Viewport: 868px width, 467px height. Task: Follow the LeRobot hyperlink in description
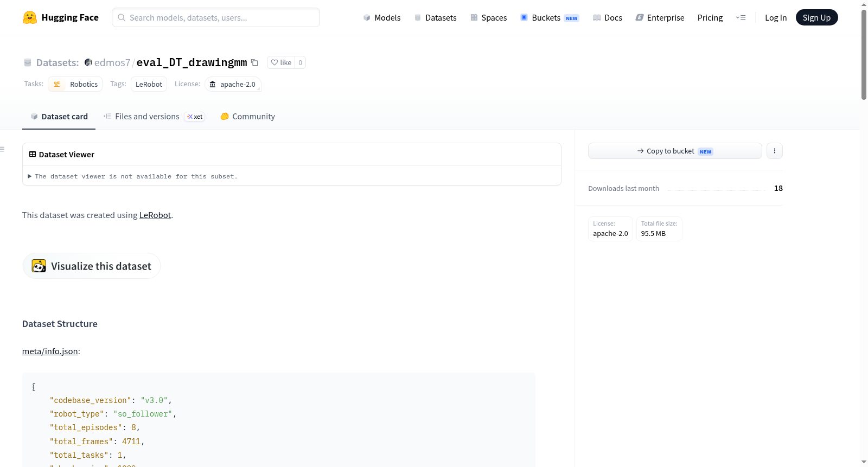coord(155,215)
